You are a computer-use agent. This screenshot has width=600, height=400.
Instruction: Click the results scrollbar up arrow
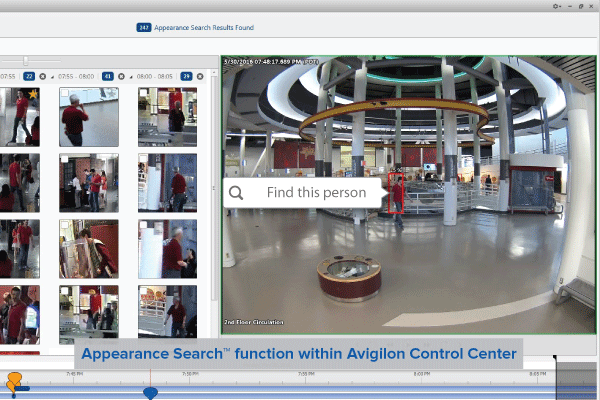[214, 73]
